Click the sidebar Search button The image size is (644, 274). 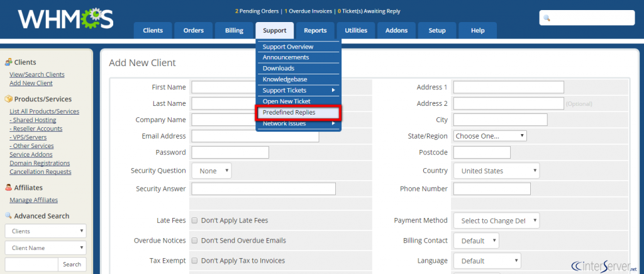point(72,265)
